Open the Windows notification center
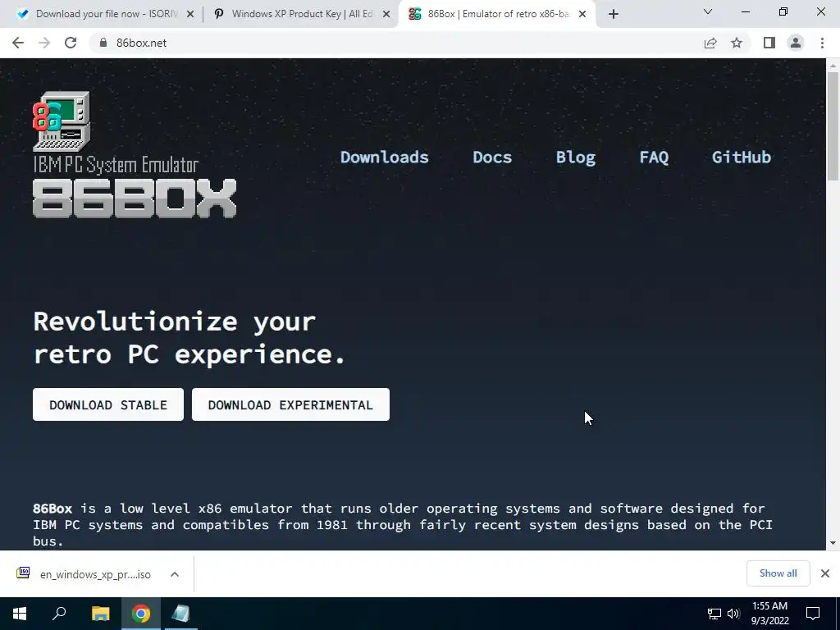Viewport: 840px width, 630px height. [x=813, y=614]
